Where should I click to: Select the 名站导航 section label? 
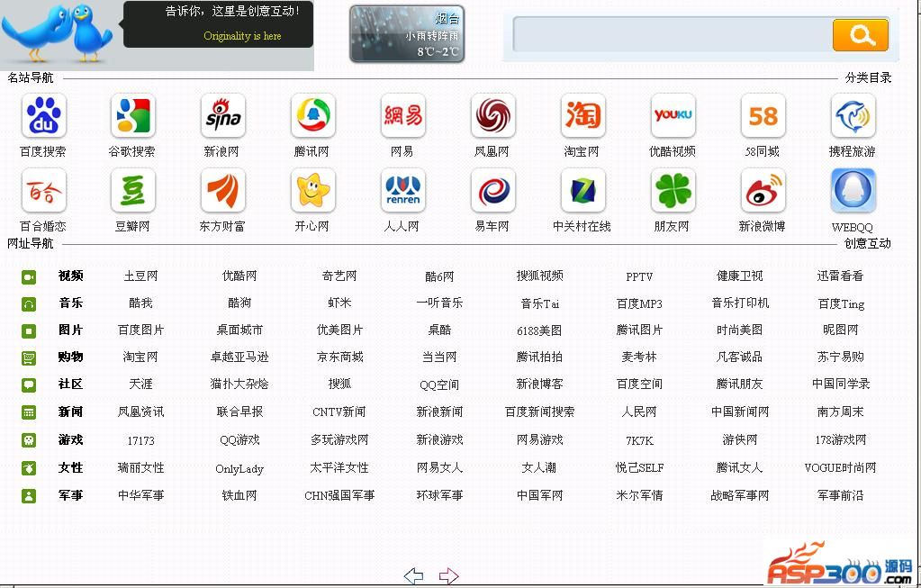31,77
